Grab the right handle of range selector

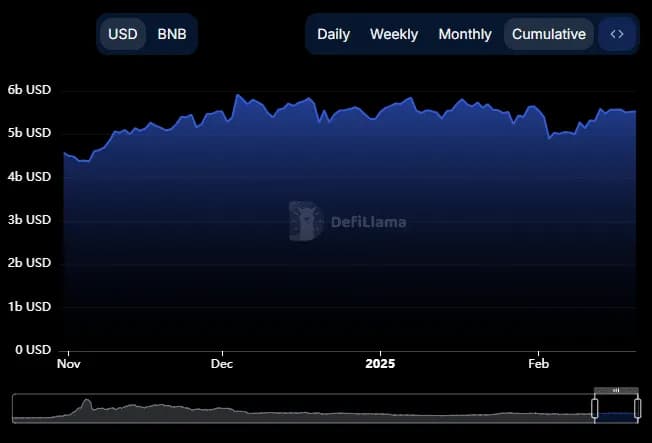tap(638, 408)
